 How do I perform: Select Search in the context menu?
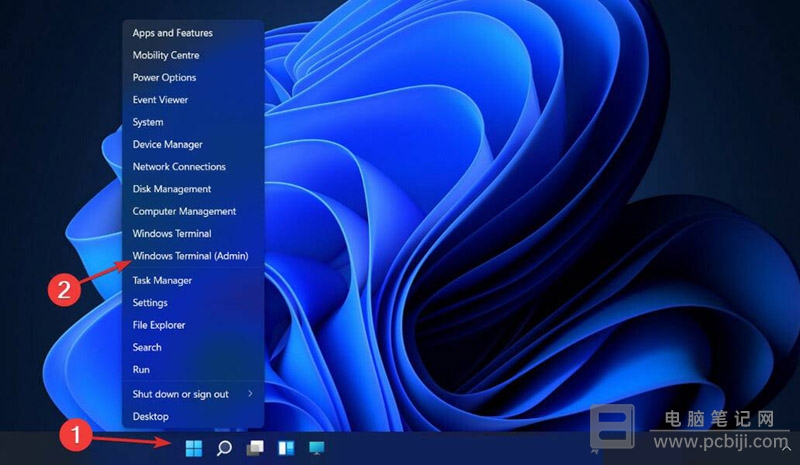[x=147, y=347]
